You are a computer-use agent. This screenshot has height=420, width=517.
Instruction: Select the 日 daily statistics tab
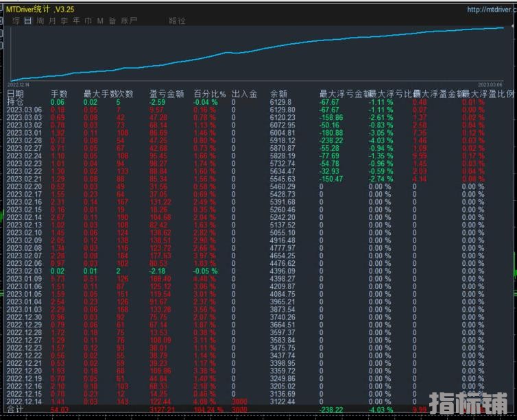pos(27,21)
